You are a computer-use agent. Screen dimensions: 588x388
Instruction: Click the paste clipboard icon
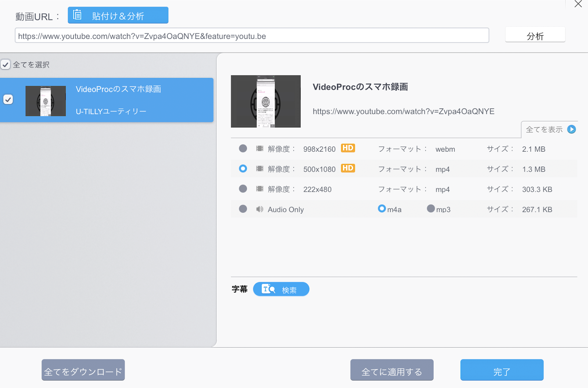77,15
